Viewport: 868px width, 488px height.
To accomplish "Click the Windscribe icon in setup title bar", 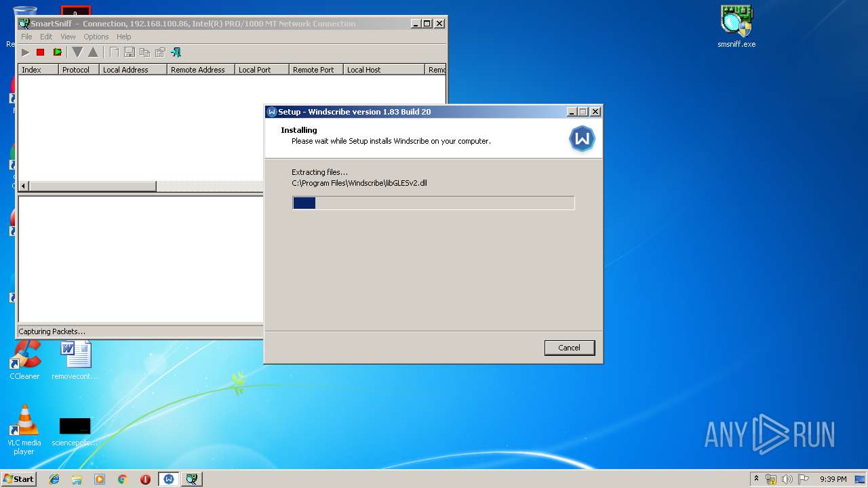I will click(272, 112).
